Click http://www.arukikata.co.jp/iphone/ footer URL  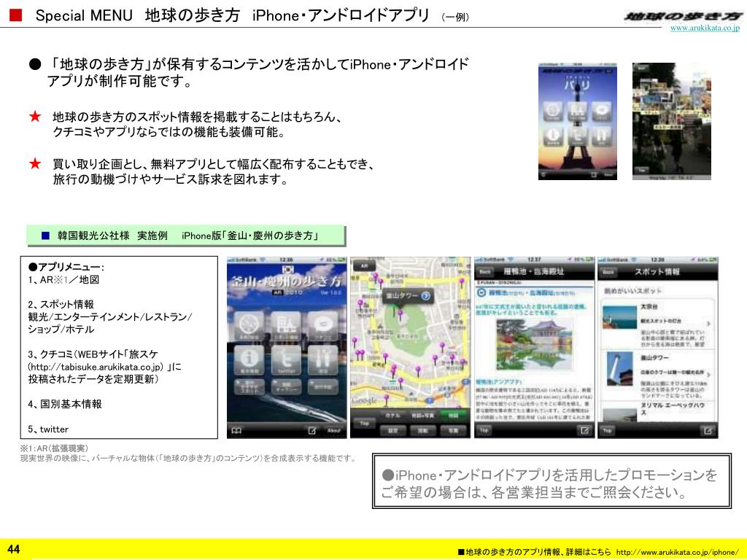pyautogui.click(x=678, y=552)
